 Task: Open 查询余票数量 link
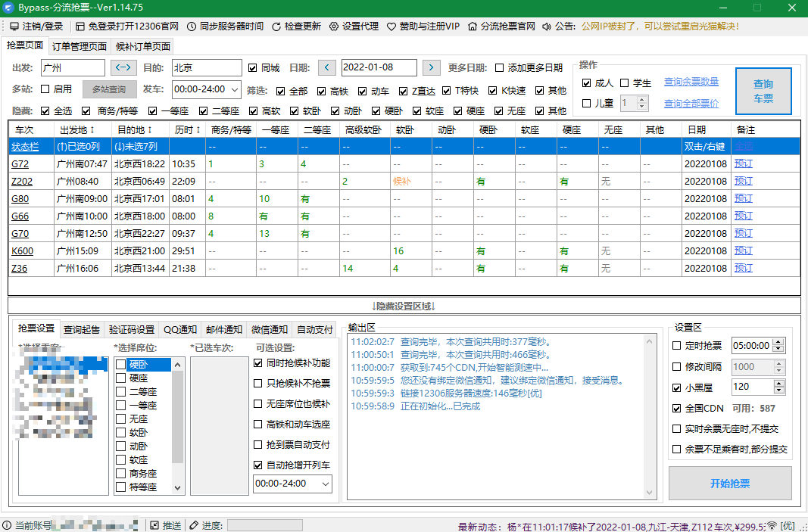(x=691, y=82)
